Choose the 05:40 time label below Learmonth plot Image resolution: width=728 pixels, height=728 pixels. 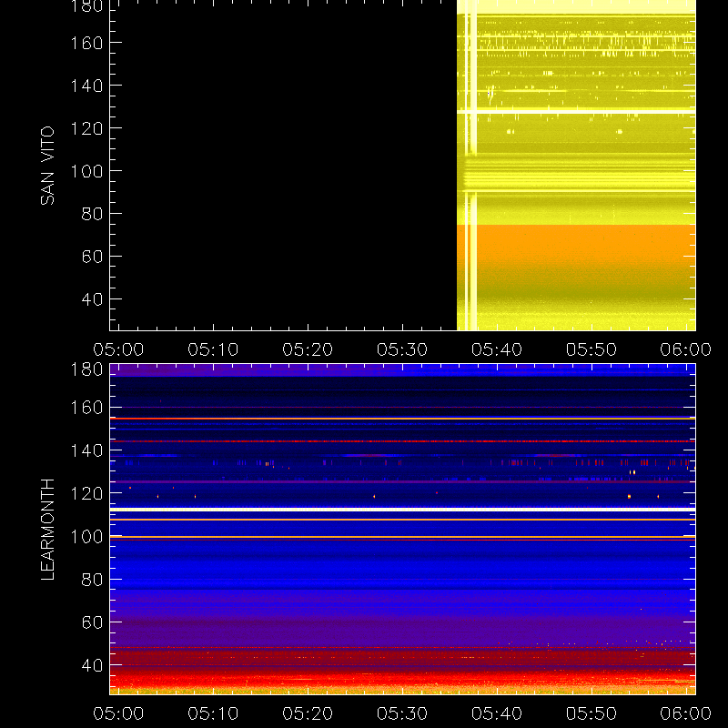(x=497, y=713)
